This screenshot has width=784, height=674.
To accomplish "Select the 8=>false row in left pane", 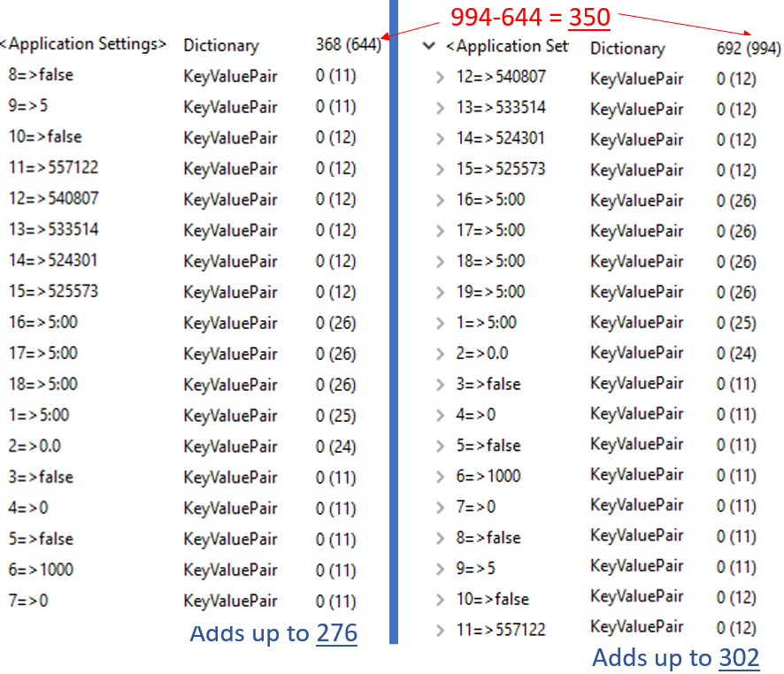I will point(41,75).
